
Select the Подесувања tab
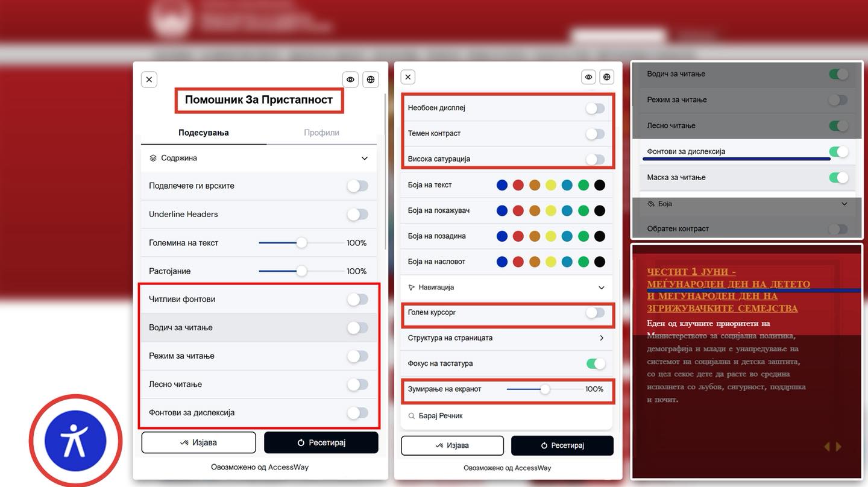point(203,133)
